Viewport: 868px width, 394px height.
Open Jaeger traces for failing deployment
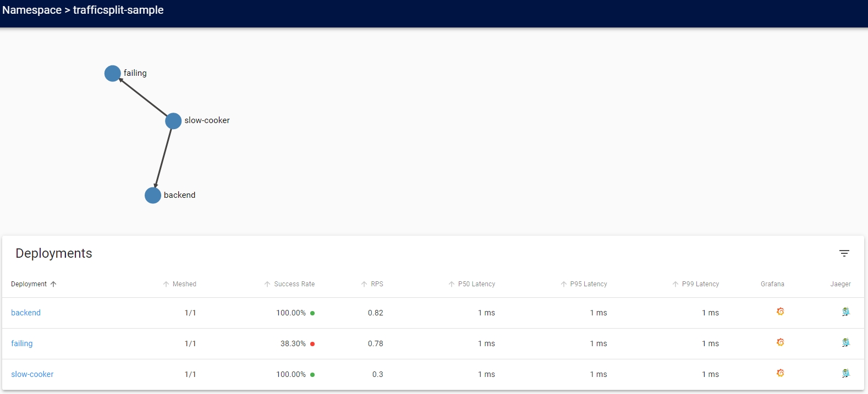point(845,343)
